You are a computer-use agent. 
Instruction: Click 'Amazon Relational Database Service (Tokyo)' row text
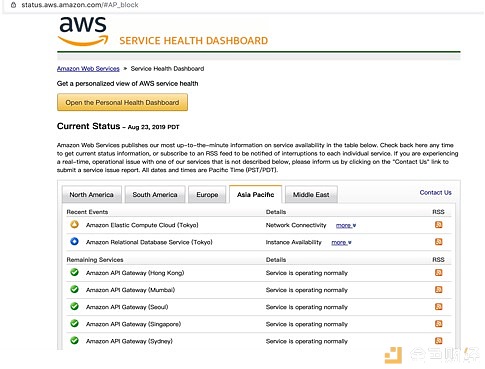149,242
